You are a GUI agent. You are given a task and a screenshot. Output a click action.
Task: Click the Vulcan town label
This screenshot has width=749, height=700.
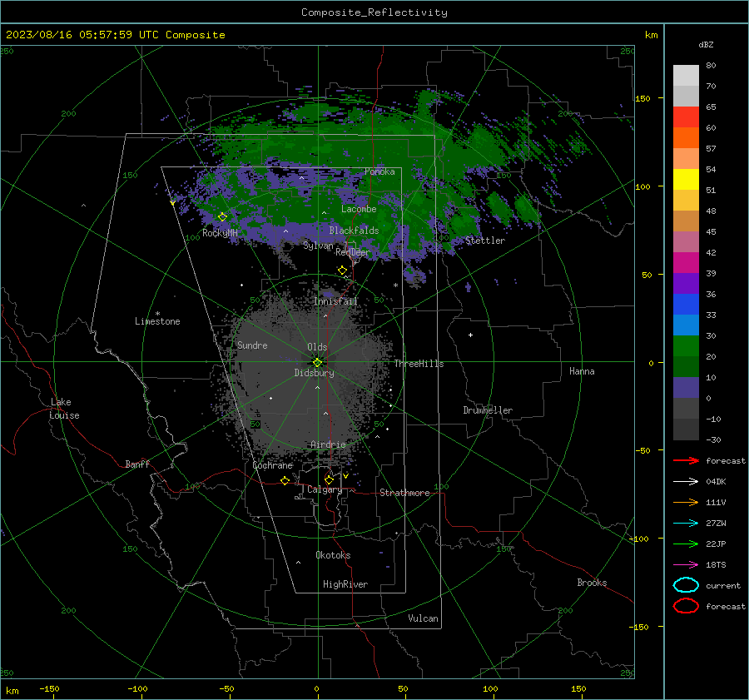tap(424, 618)
